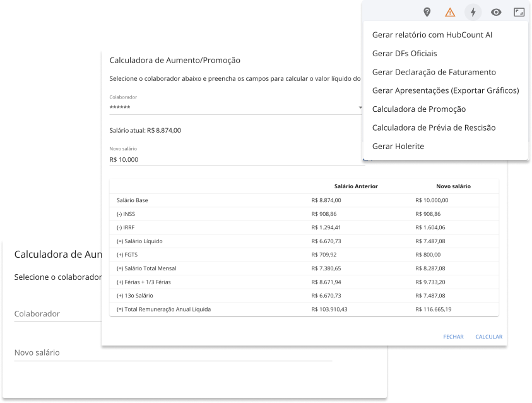This screenshot has height=403, width=532.
Task: Click the value R$ 116.665,19
Action: coord(434,310)
